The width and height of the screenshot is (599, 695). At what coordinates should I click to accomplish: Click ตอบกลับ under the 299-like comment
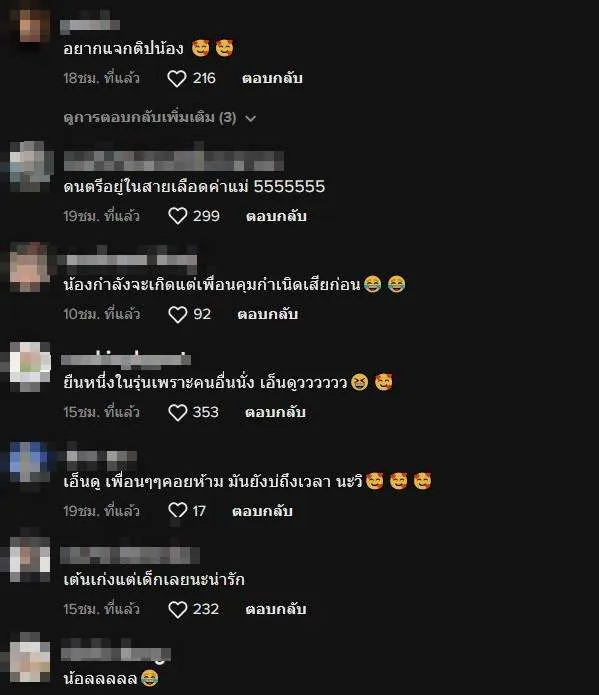tap(276, 216)
